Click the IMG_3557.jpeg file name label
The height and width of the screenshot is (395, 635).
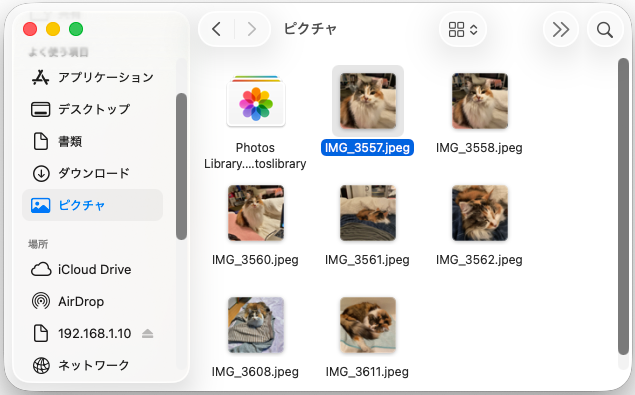click(367, 147)
